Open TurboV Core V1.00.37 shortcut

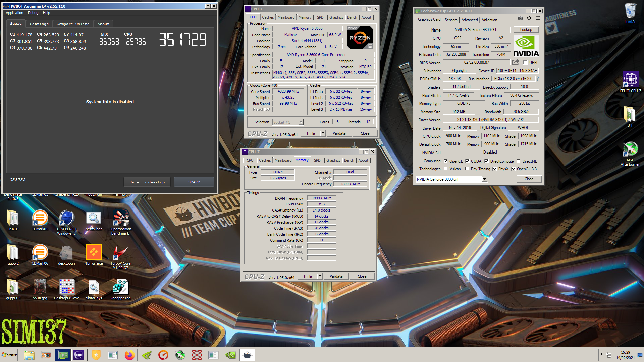[120, 257]
